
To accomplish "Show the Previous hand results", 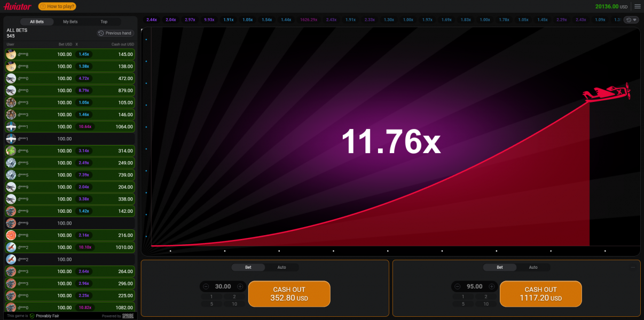I will tap(115, 33).
